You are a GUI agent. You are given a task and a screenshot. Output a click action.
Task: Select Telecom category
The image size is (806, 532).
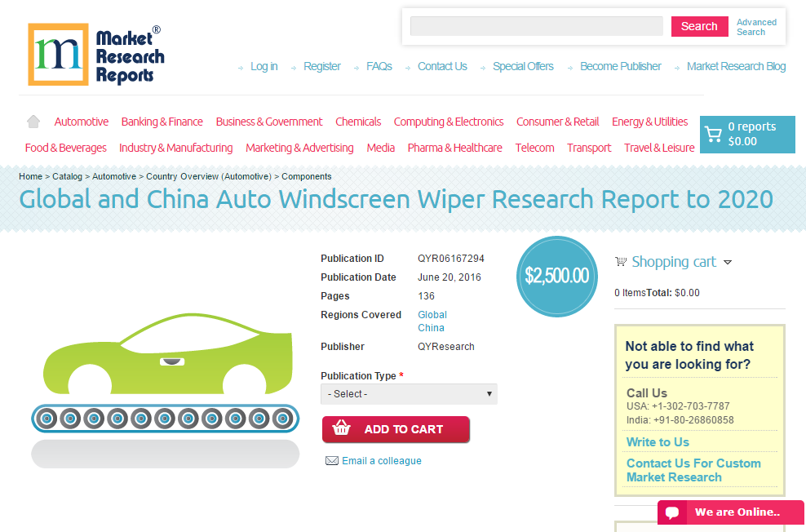point(534,148)
